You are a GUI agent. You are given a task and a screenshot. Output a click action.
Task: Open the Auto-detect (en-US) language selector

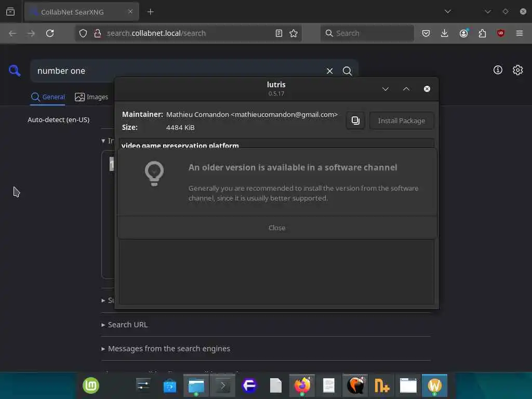(x=59, y=120)
